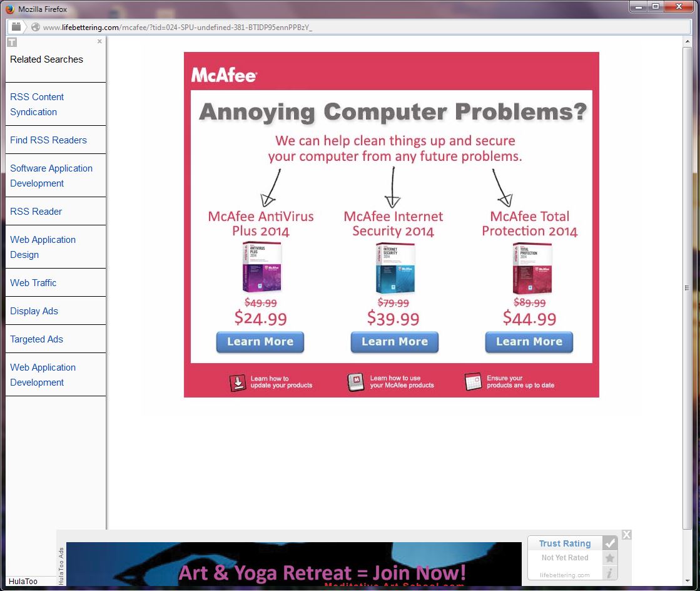Maximize the Mozilla Firefox window
The width and height of the screenshot is (700, 591).
[656, 7]
